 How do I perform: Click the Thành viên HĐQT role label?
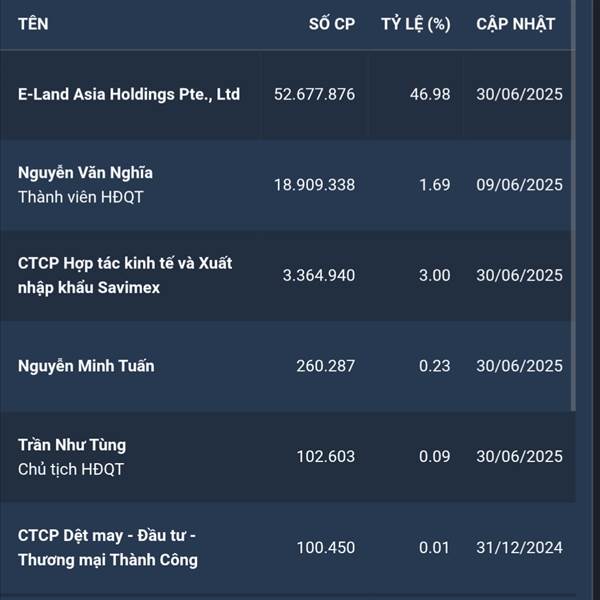pos(80,197)
